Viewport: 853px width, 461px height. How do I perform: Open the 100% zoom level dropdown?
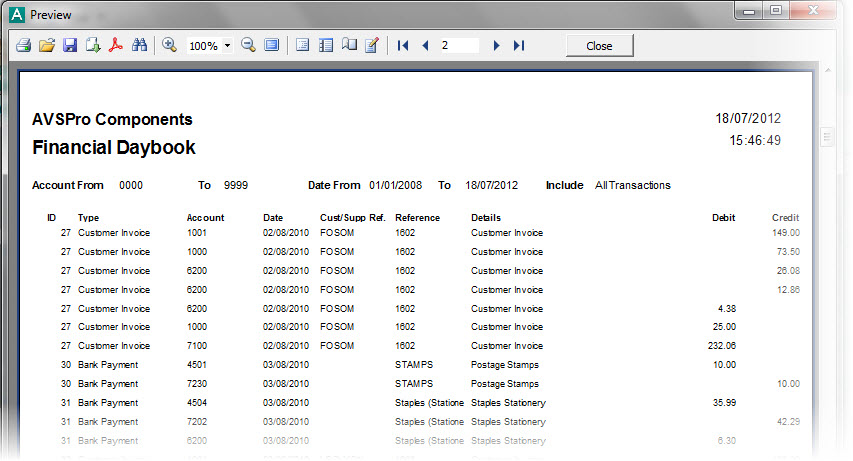pyautogui.click(x=228, y=46)
